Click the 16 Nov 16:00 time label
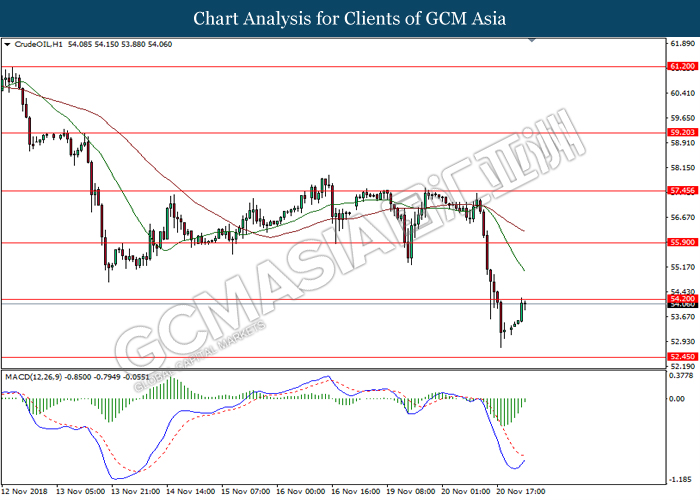 pyautogui.click(x=356, y=491)
